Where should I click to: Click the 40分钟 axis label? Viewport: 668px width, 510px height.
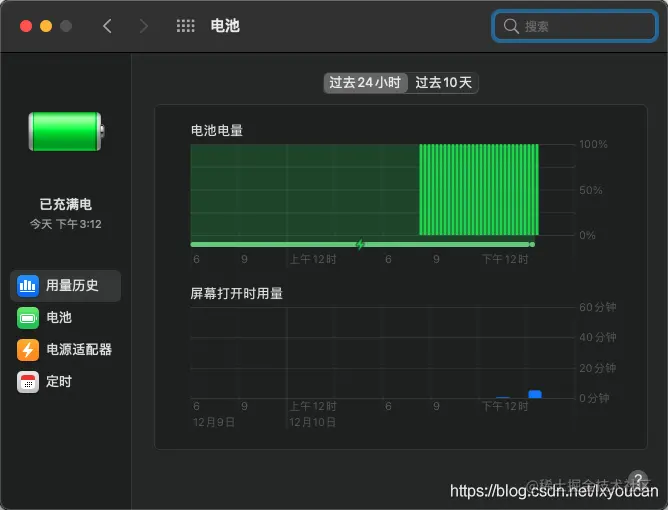pos(597,337)
